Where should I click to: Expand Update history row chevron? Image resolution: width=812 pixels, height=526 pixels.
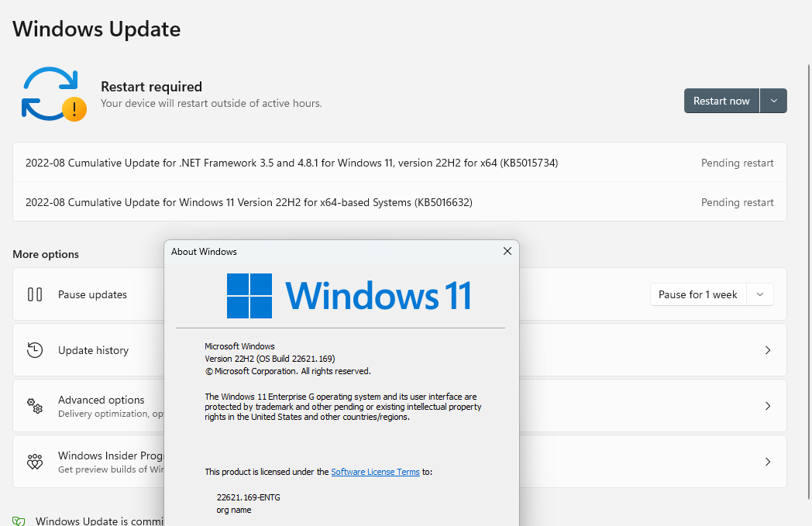(768, 350)
